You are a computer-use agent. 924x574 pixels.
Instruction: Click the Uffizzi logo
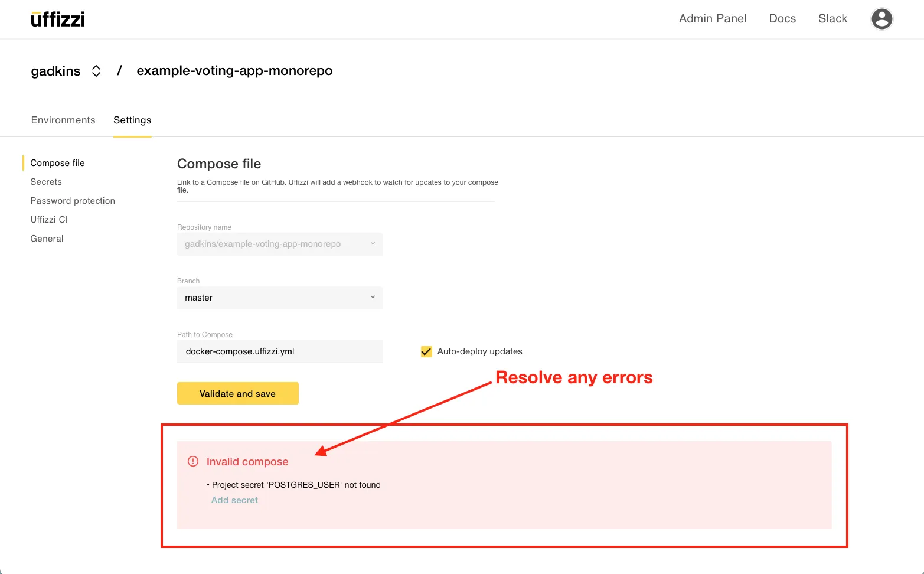[58, 19]
